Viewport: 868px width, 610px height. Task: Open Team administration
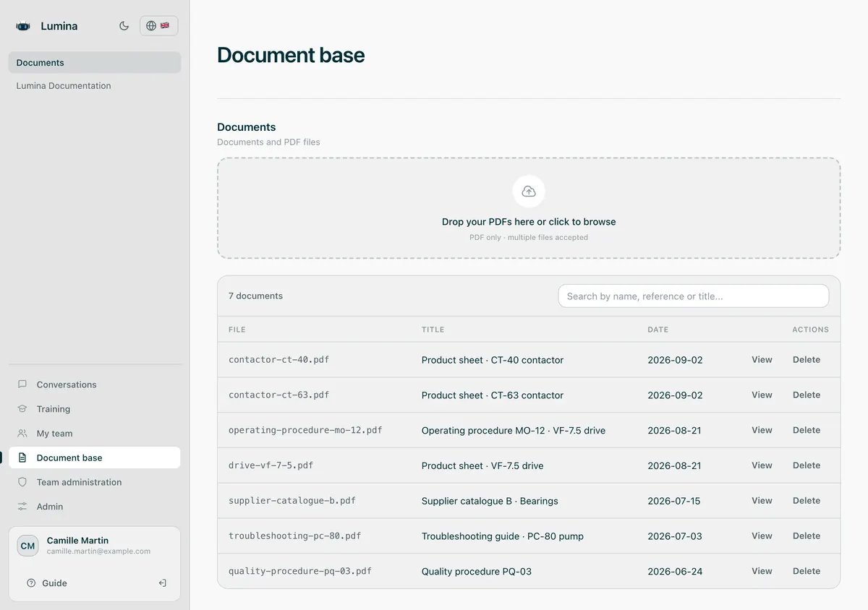[95, 482]
